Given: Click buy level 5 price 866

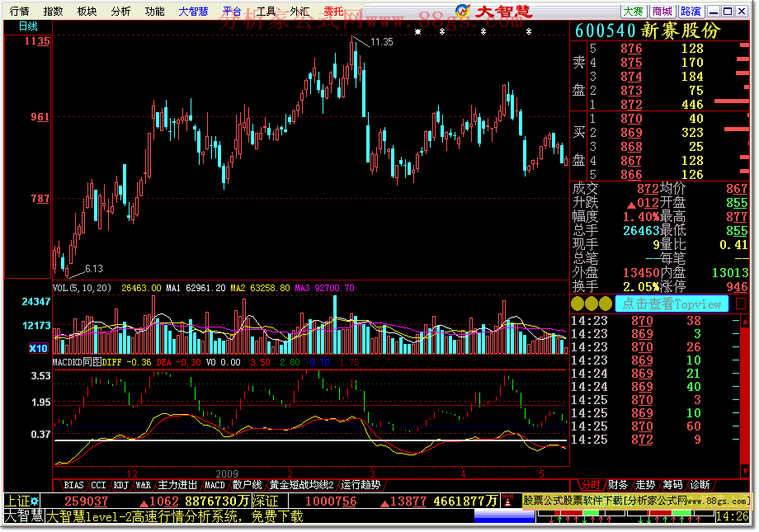Looking at the screenshot, I should 631,175.
